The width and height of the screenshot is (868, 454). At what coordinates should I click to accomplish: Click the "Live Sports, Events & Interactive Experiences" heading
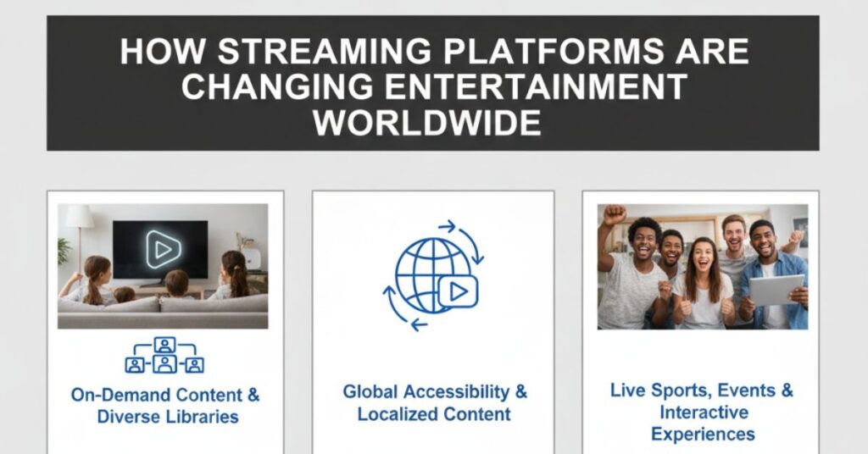click(x=702, y=412)
